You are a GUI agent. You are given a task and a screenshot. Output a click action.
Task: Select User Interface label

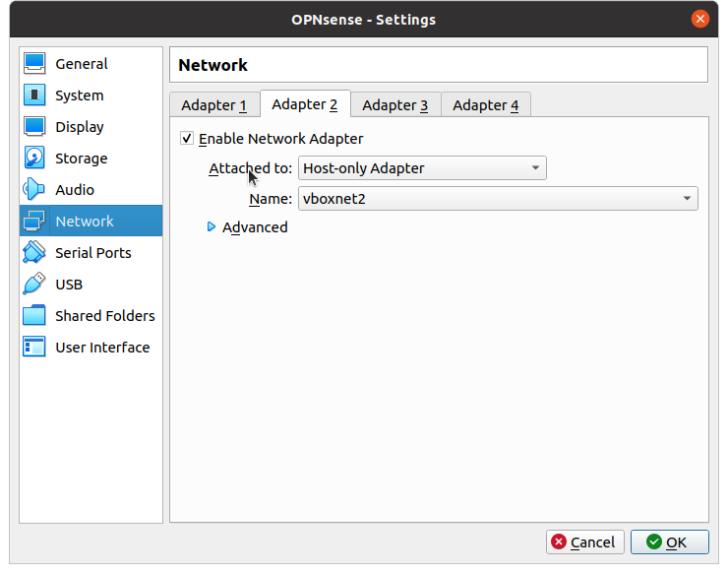tap(102, 348)
